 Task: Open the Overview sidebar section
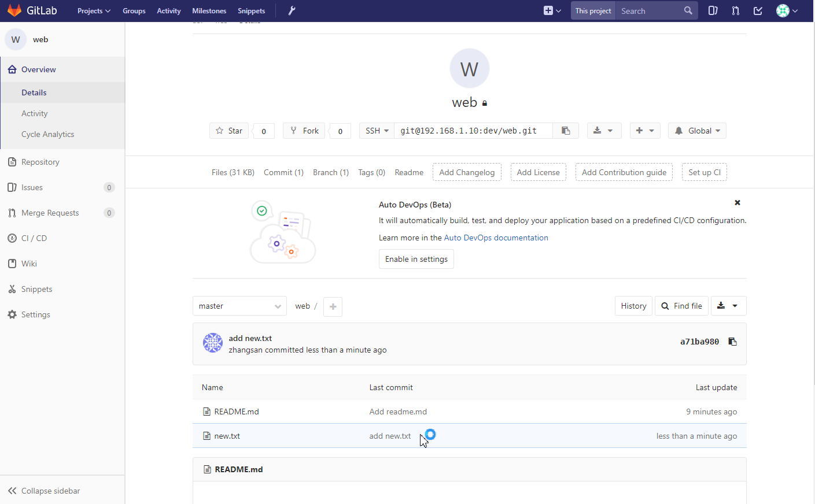pyautogui.click(x=62, y=69)
